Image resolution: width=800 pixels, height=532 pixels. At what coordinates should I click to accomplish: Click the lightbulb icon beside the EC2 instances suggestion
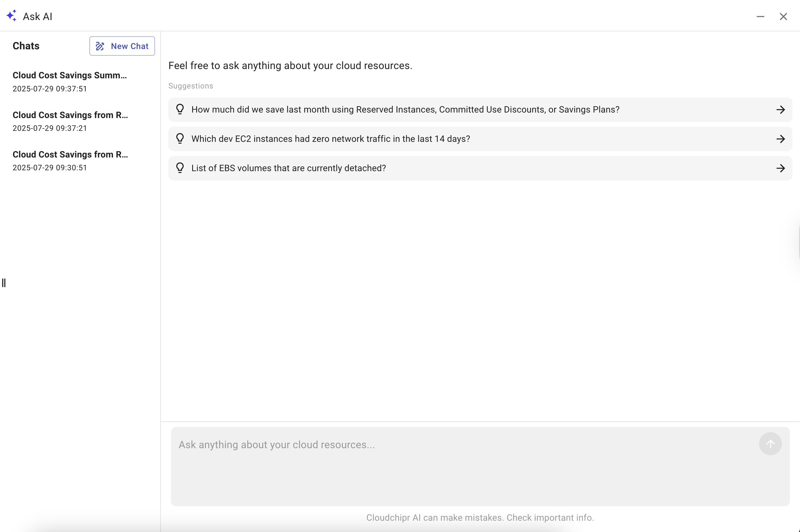180,138
